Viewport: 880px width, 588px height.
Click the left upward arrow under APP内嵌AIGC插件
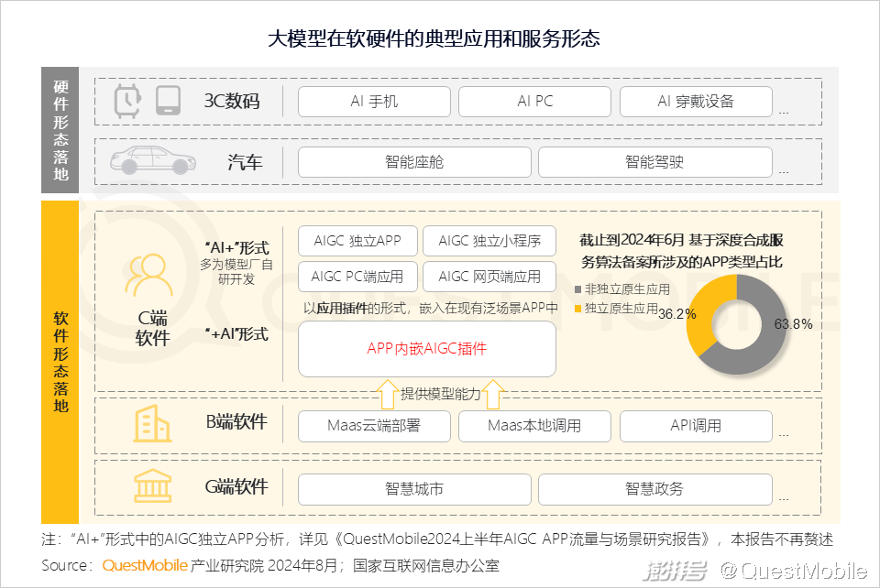pyautogui.click(x=386, y=395)
